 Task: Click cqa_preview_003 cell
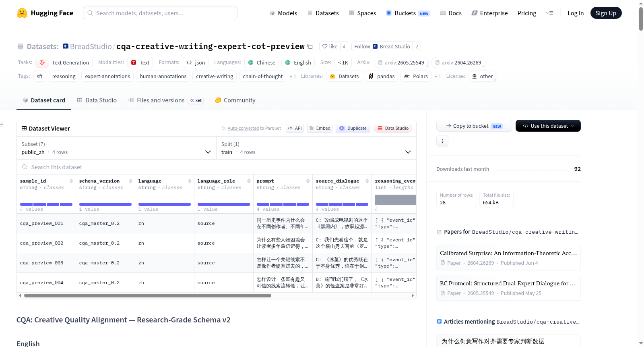tap(46, 263)
